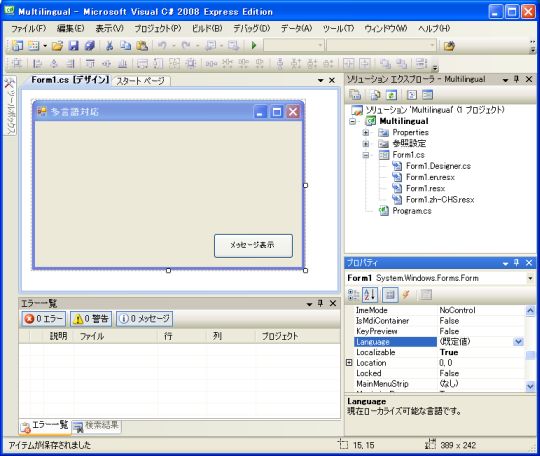Screen dimensions: 540x456
Task: Open the 編集(E) menu
Action: tap(71, 29)
